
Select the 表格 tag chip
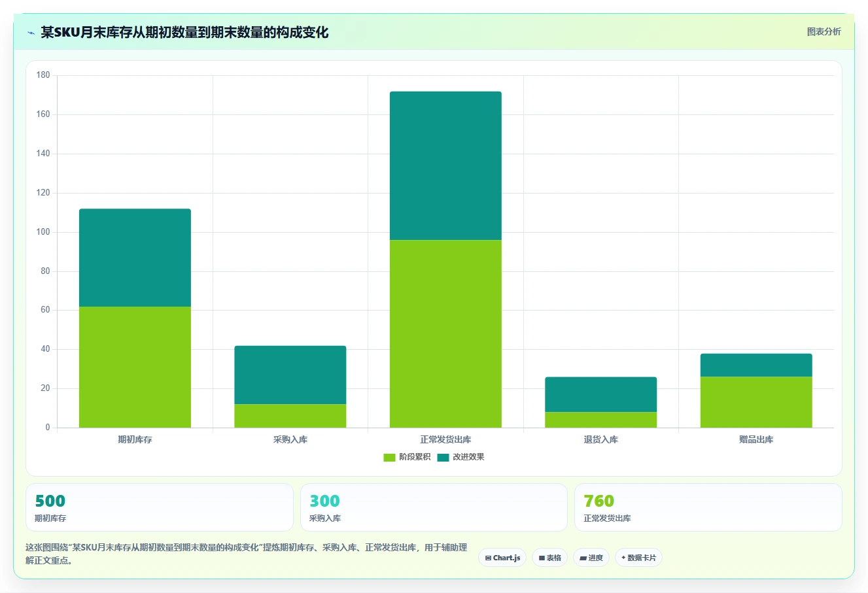pyautogui.click(x=549, y=558)
